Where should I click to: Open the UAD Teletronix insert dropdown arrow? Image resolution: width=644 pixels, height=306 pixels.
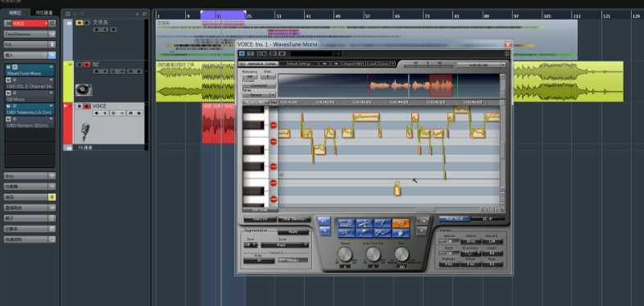tap(51, 106)
